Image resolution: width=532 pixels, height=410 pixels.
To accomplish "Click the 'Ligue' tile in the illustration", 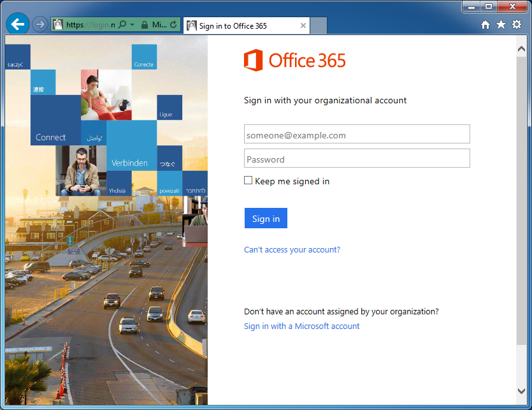I will click(x=169, y=107).
